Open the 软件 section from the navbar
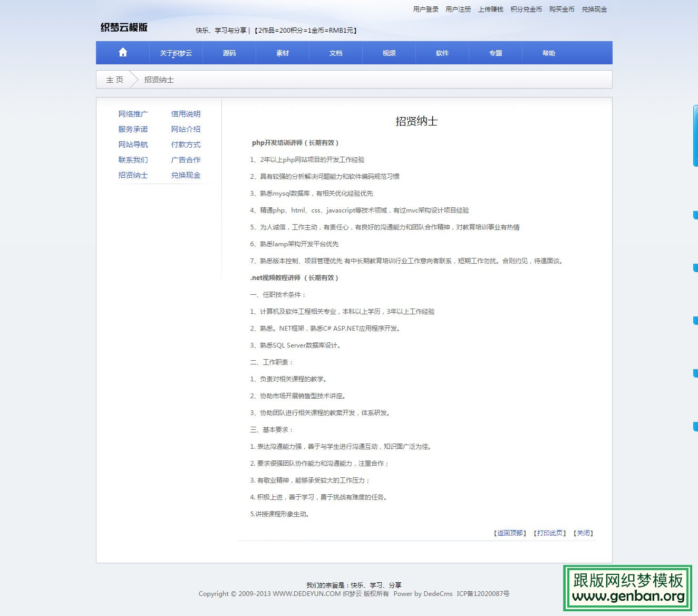 point(442,52)
